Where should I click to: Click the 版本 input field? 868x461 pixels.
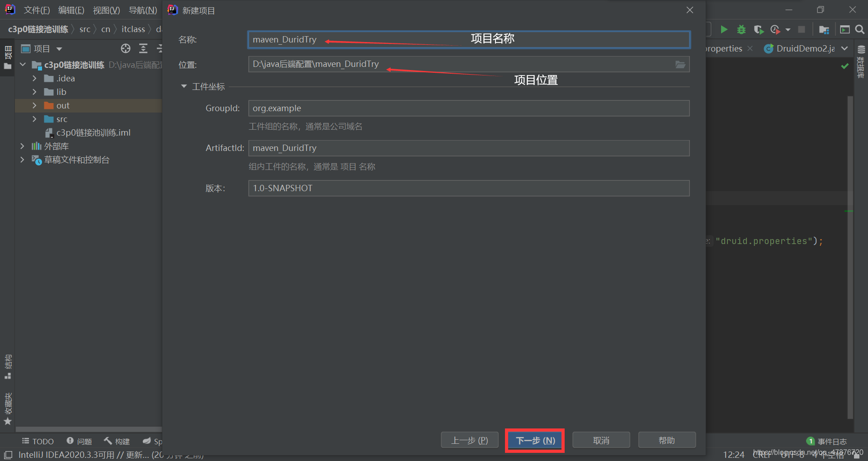click(x=469, y=188)
